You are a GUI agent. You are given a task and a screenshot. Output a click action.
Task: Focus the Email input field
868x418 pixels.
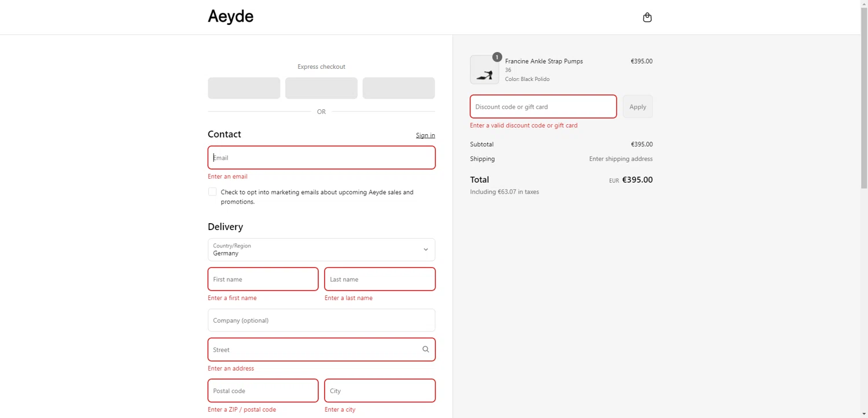(x=321, y=157)
